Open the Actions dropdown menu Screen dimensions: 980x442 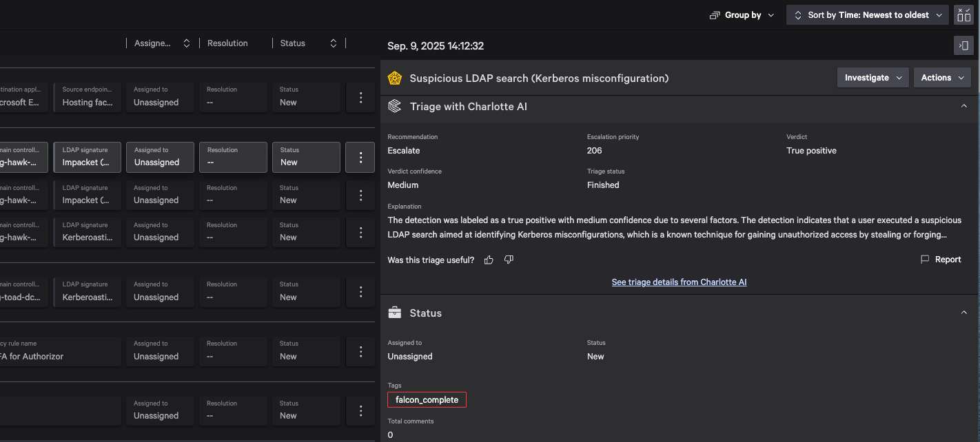coord(942,78)
